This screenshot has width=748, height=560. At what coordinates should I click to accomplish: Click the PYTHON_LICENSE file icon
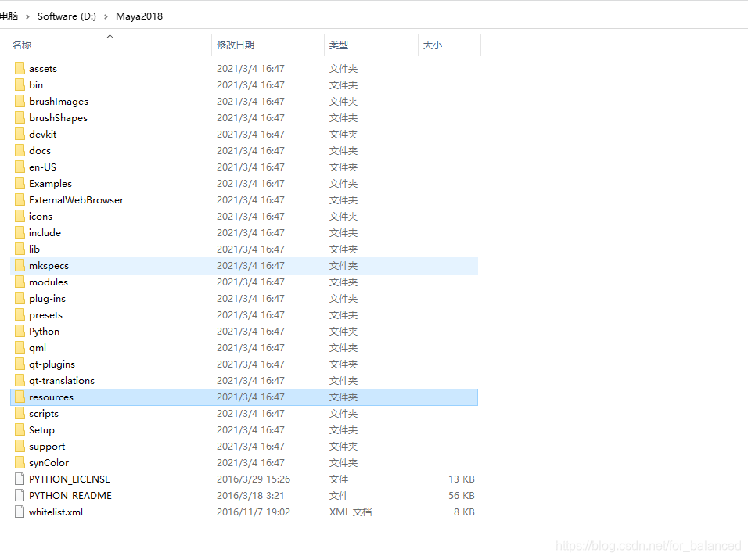pyautogui.click(x=20, y=479)
